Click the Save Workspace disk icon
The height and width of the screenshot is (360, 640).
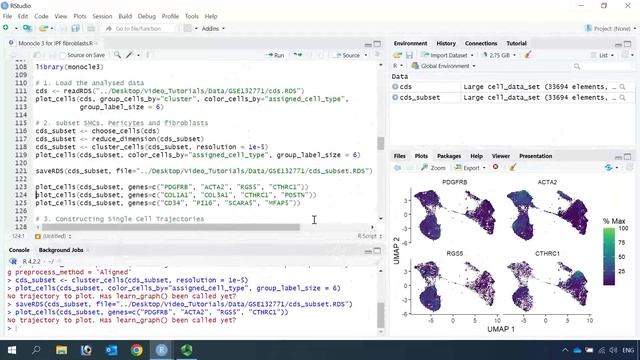tap(409, 55)
